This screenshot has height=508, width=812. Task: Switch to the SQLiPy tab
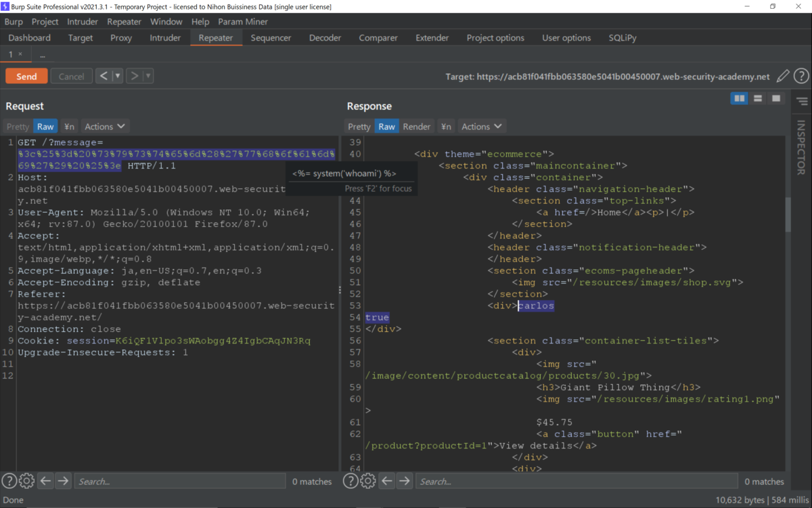(x=623, y=38)
